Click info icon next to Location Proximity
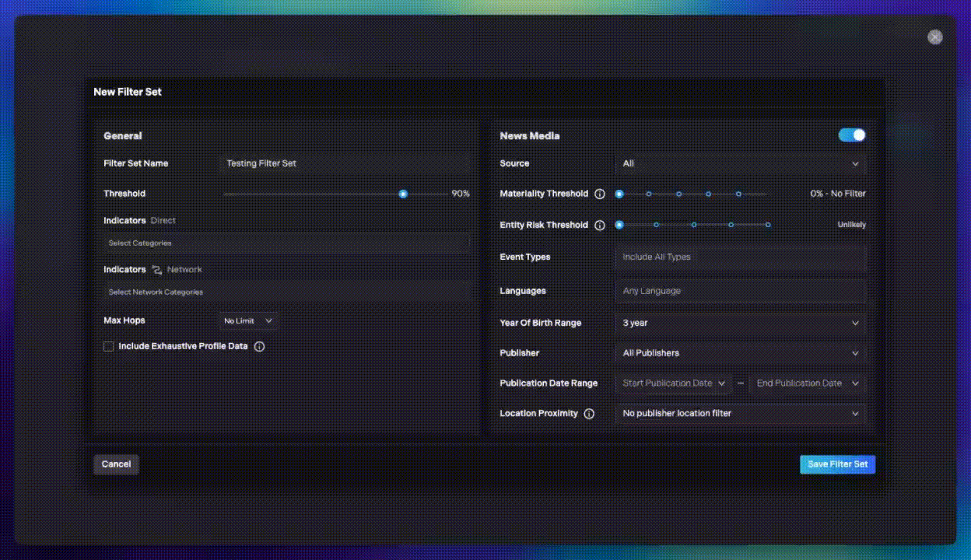Image resolution: width=971 pixels, height=560 pixels. (x=589, y=414)
